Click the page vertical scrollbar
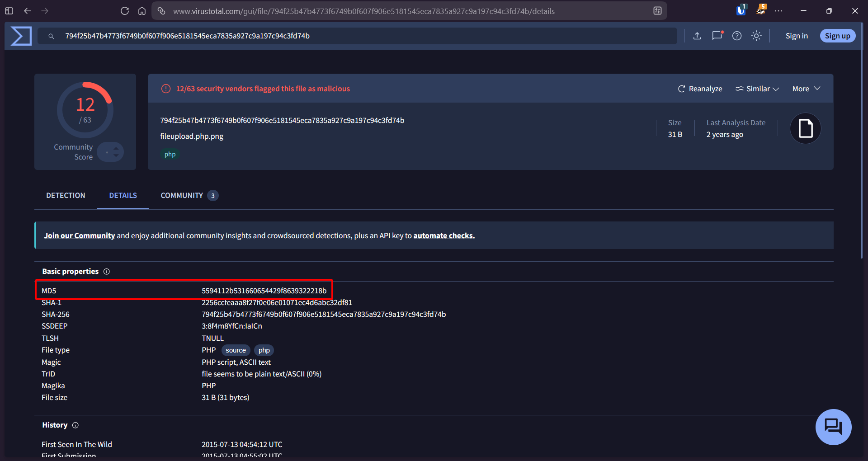This screenshot has height=461, width=868. point(862,140)
